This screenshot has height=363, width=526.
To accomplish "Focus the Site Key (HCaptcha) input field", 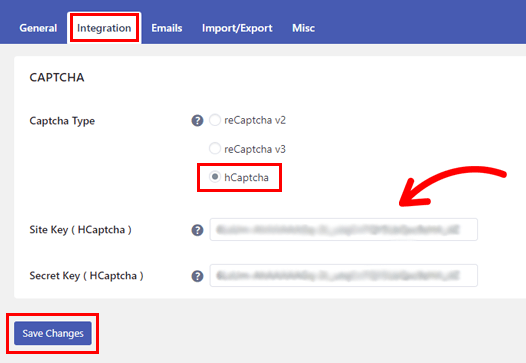I will pyautogui.click(x=344, y=229).
